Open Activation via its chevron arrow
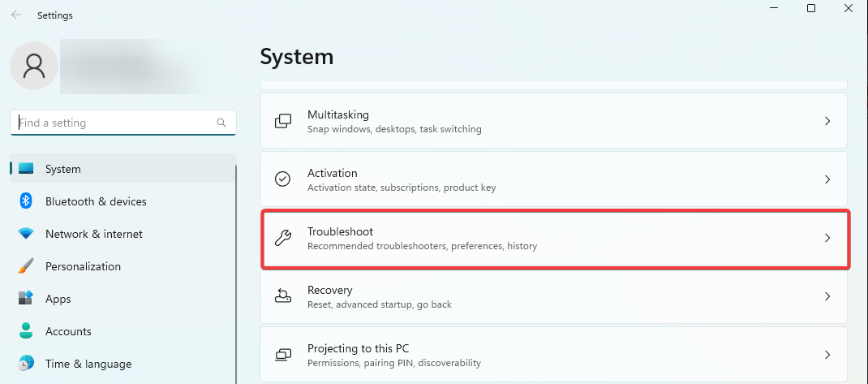The image size is (868, 384). [x=827, y=179]
